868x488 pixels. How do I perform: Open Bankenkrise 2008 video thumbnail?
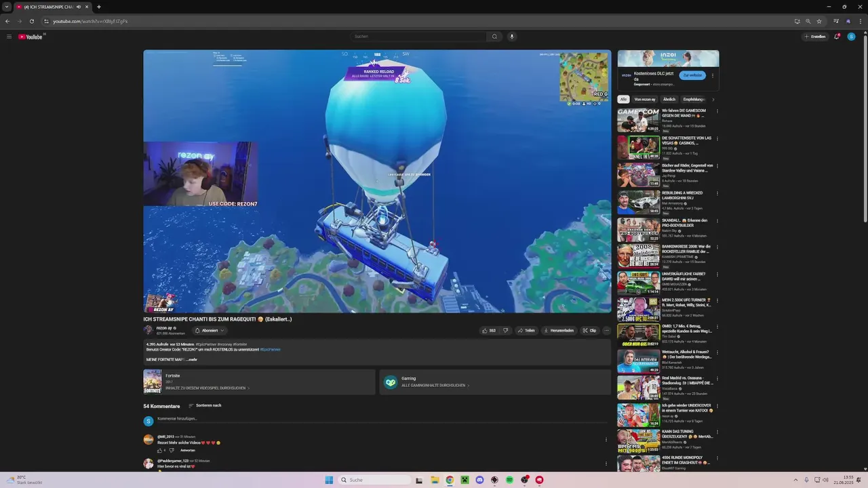click(638, 257)
